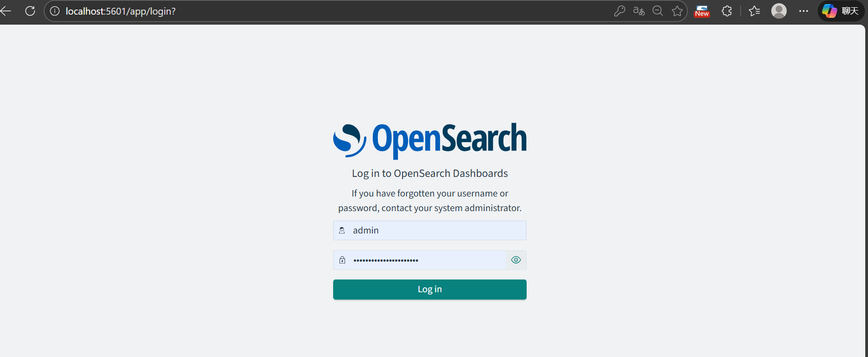The width and height of the screenshot is (868, 357).
Task: Click the browser back arrow
Action: (5, 11)
